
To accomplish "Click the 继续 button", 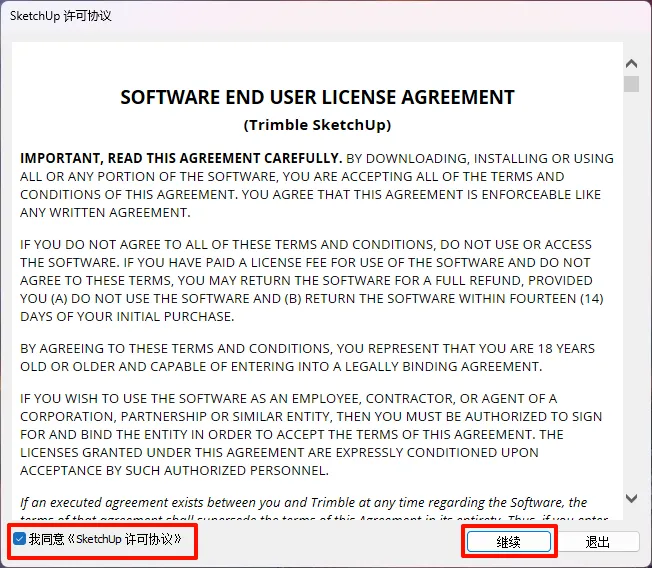I will (x=509, y=542).
